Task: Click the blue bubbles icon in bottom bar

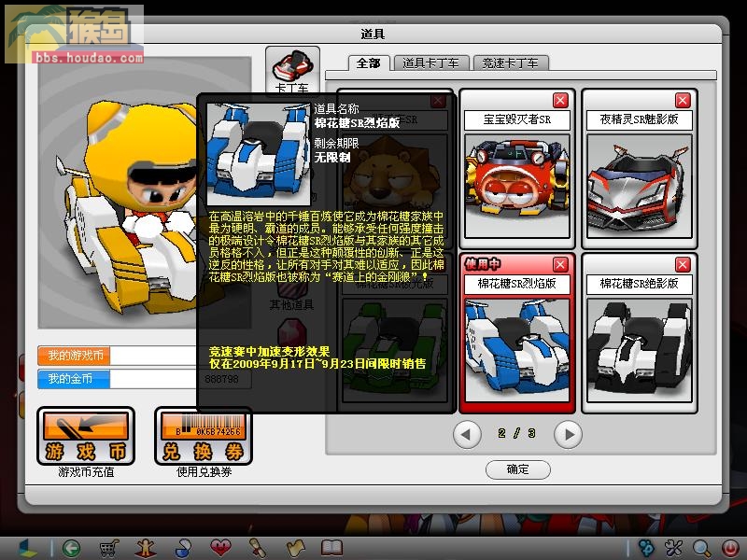Action: coord(646,549)
